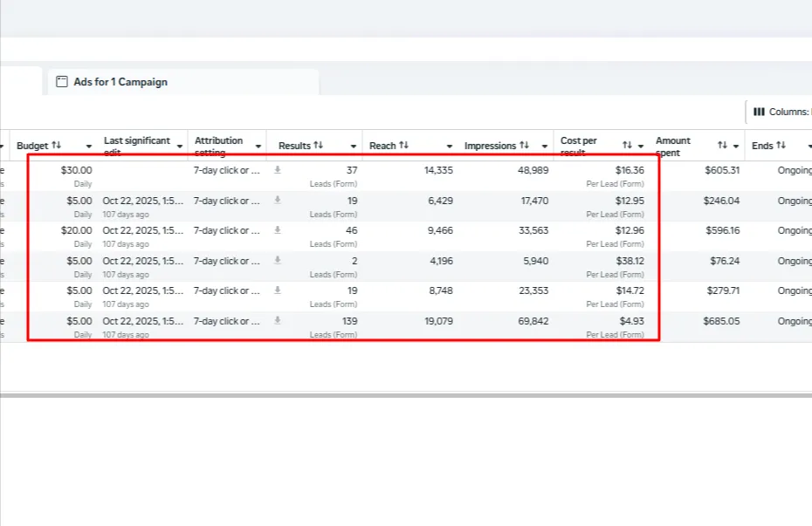The height and width of the screenshot is (526, 812).
Task: Click the $14.72 cost per lead value
Action: (x=630, y=290)
